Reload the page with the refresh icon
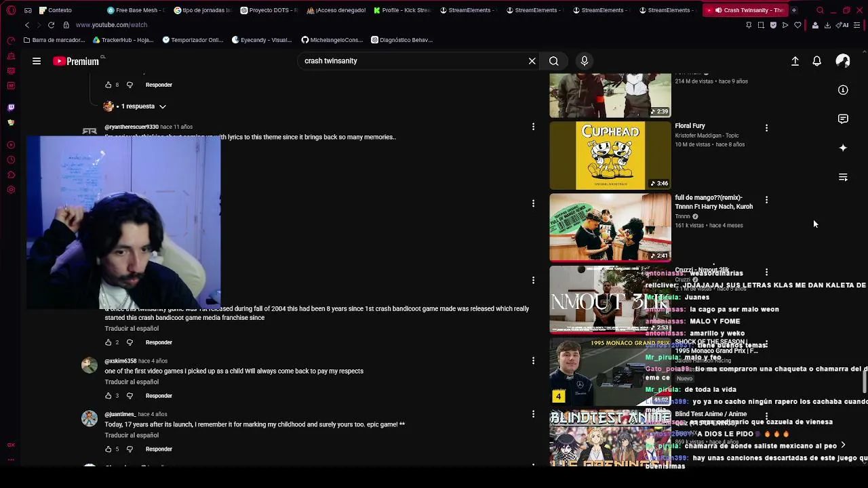868x488 pixels. point(51,25)
